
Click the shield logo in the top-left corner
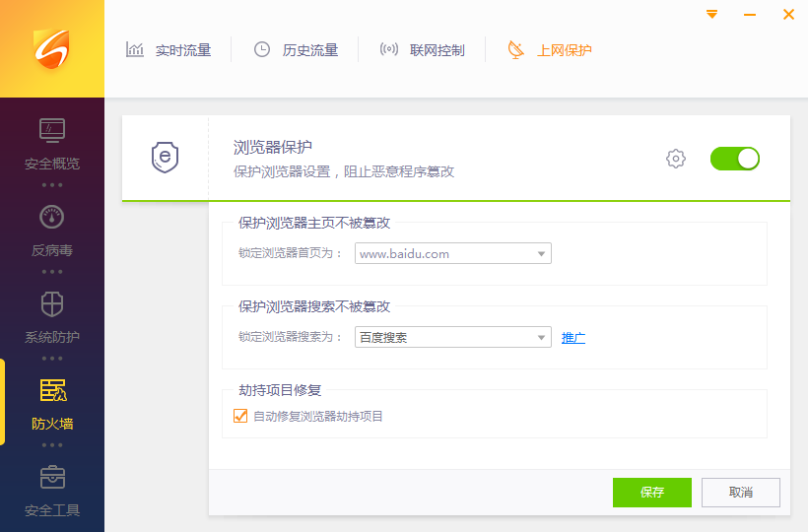coord(51,49)
